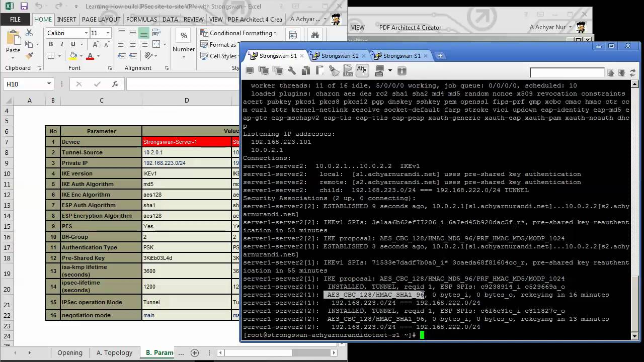Click the Copy icon in Clipboard group
This screenshot has height=362, width=644.
[29, 44]
